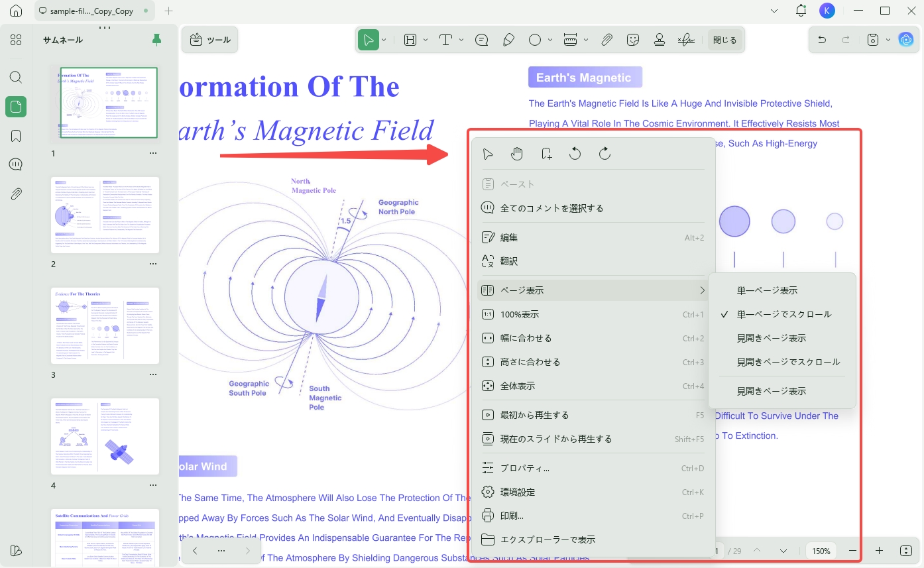924x568 pixels.
Task: Open the bookmarks panel in sidebar
Action: [16, 136]
